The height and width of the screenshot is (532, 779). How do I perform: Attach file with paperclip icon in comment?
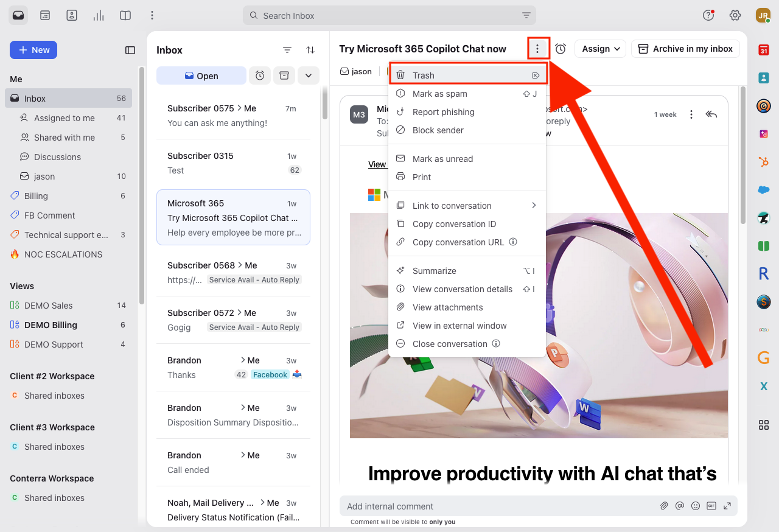[x=665, y=506]
